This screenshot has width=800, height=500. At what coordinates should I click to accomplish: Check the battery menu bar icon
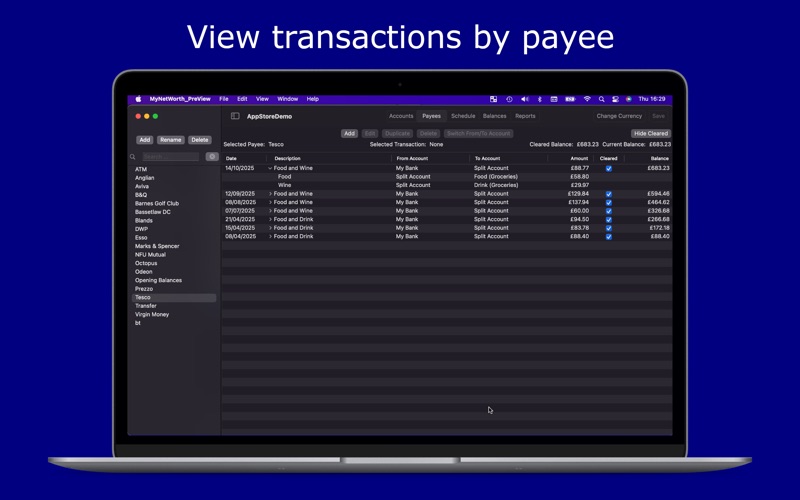point(570,99)
